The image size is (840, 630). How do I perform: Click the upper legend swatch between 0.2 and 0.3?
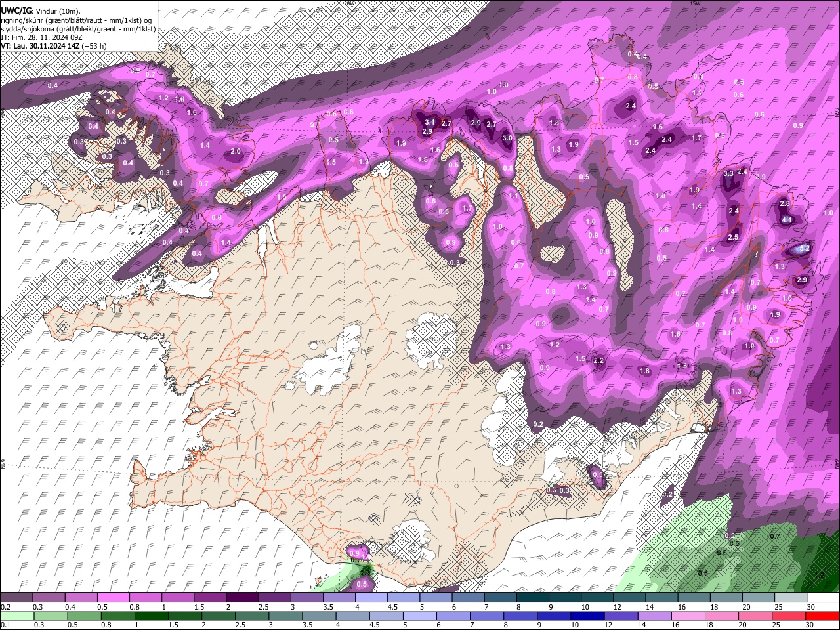tap(17, 597)
